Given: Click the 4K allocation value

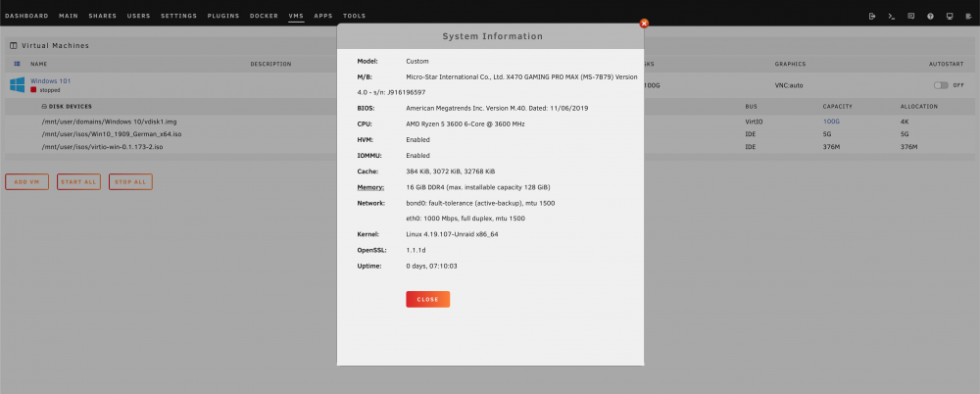Looking at the screenshot, I should (905, 122).
